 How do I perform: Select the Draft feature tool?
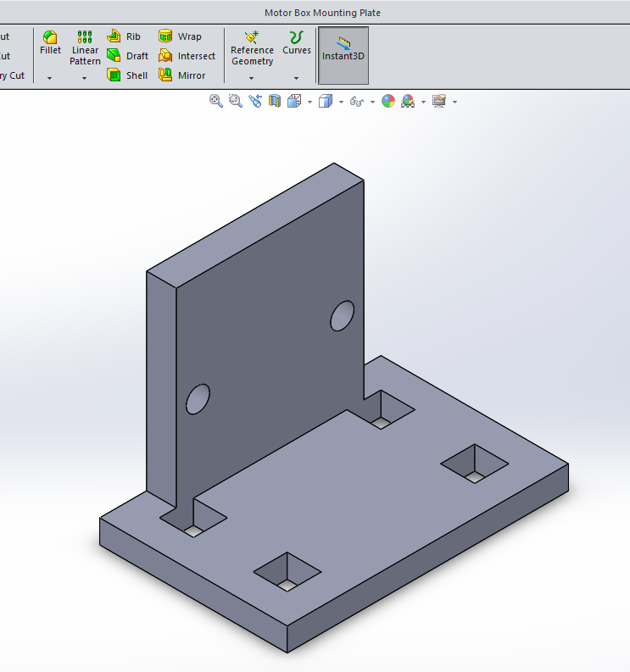[127, 56]
